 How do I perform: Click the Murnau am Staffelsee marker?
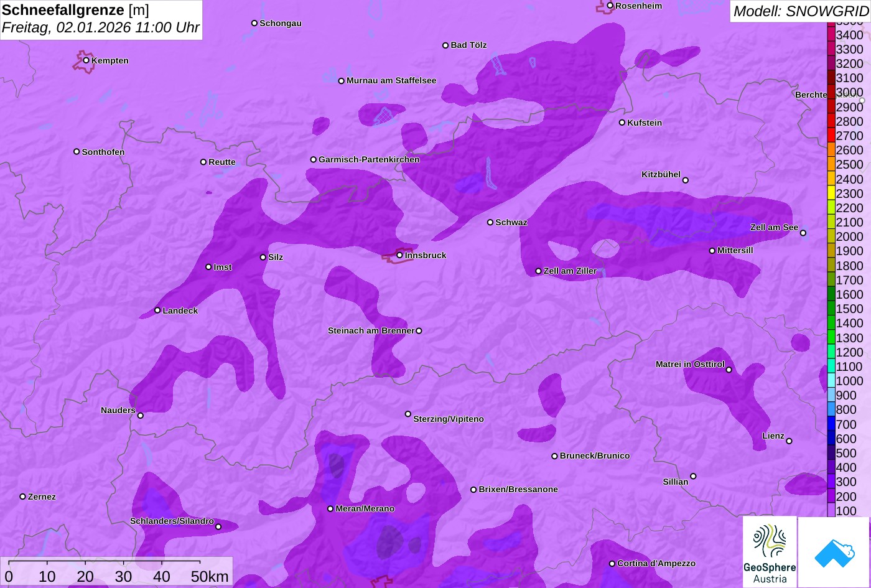(x=342, y=81)
